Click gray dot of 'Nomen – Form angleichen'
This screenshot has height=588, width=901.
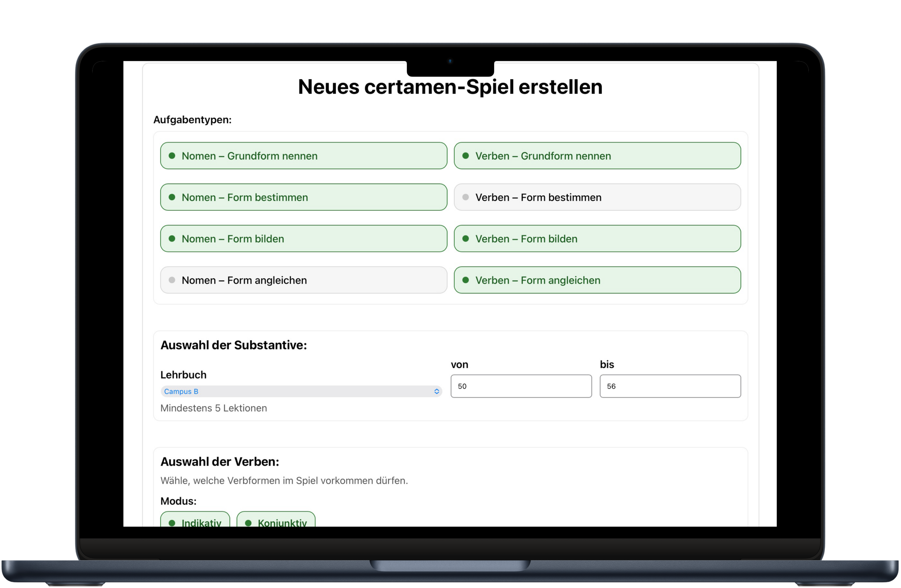tap(172, 280)
